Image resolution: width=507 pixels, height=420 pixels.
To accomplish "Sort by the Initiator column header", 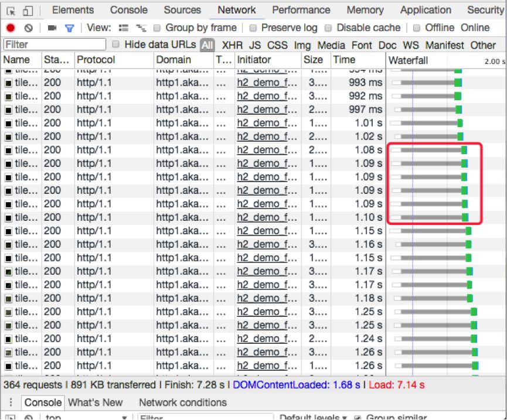I will click(268, 60).
